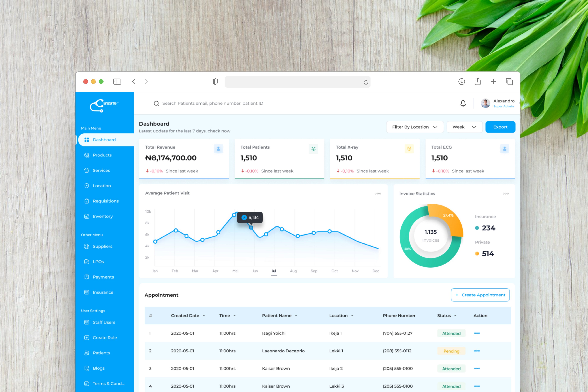Click the browser share icon
The width and height of the screenshot is (588, 392).
click(477, 81)
